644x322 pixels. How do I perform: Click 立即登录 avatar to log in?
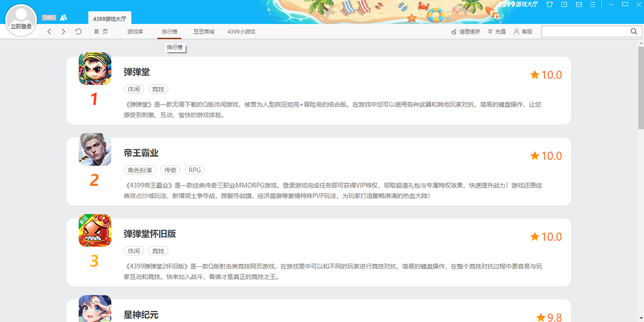pyautogui.click(x=21, y=20)
